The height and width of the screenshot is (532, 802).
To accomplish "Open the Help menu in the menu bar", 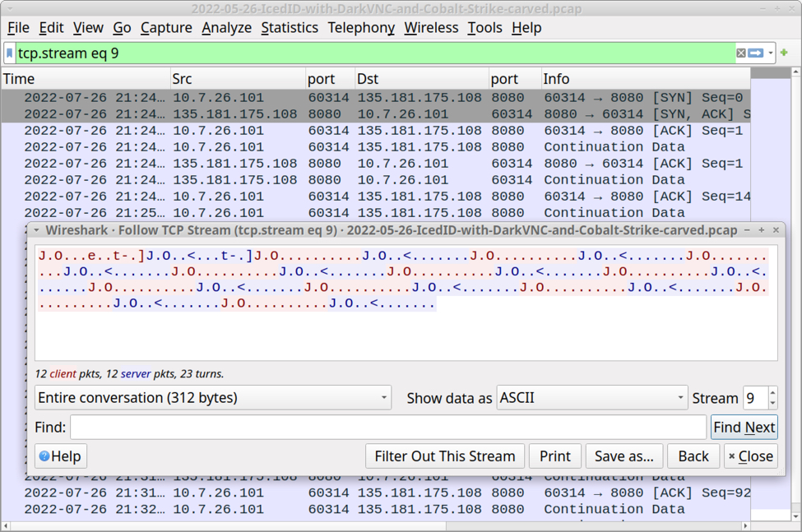I will [526, 28].
